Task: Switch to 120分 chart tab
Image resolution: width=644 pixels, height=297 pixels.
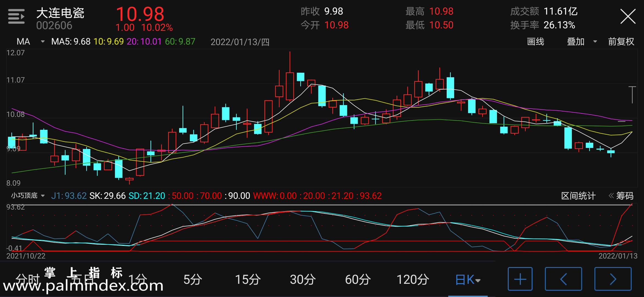Action: pos(413,280)
